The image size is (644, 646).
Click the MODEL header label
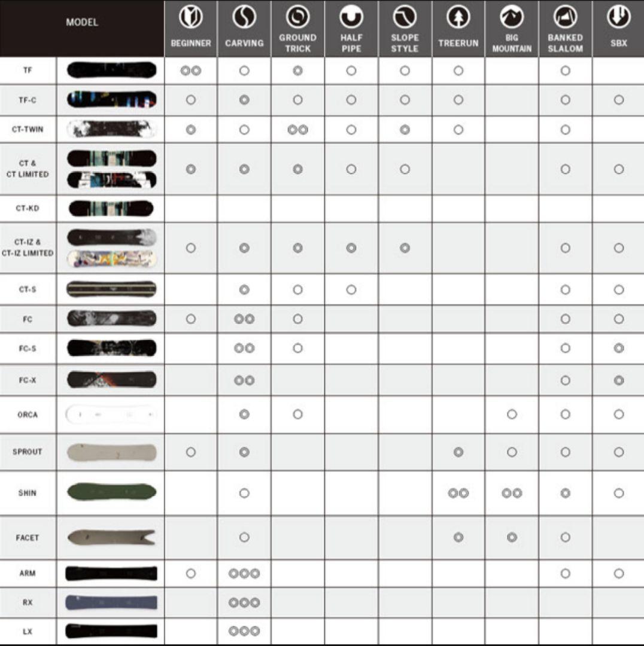(x=82, y=23)
